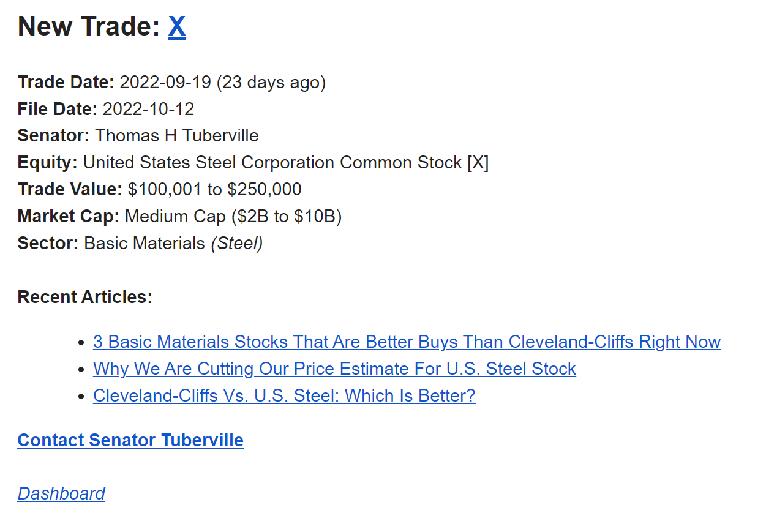Click the trade date value 2022-09-19
Image resolution: width=766 pixels, height=532 pixels.
(165, 82)
